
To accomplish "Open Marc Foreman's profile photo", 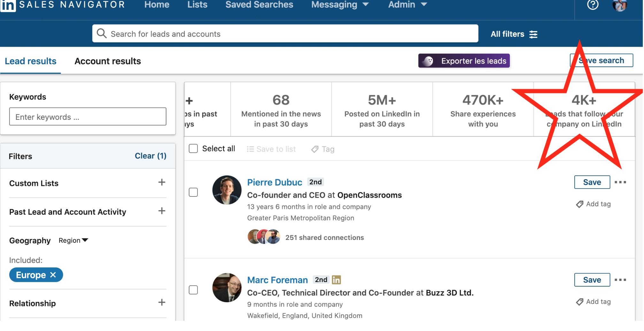I will [x=227, y=288].
